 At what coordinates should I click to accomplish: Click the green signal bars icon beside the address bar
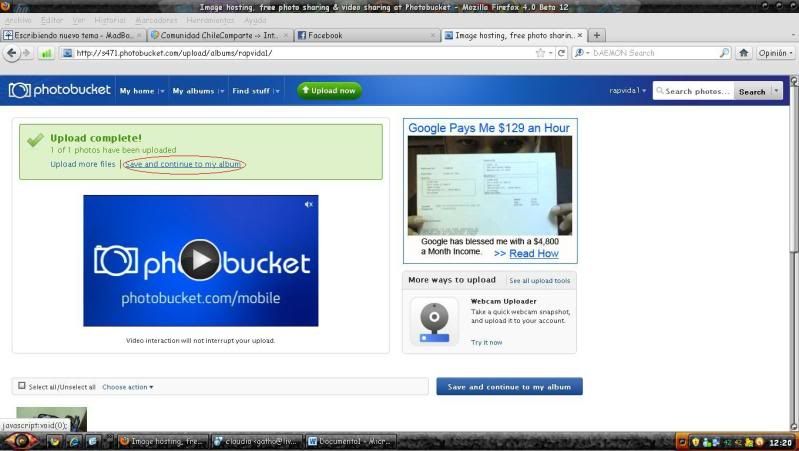click(46, 53)
